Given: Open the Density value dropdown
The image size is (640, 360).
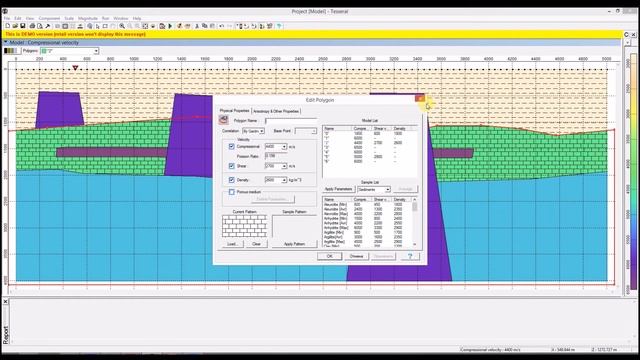Looking at the screenshot, I should tap(284, 180).
